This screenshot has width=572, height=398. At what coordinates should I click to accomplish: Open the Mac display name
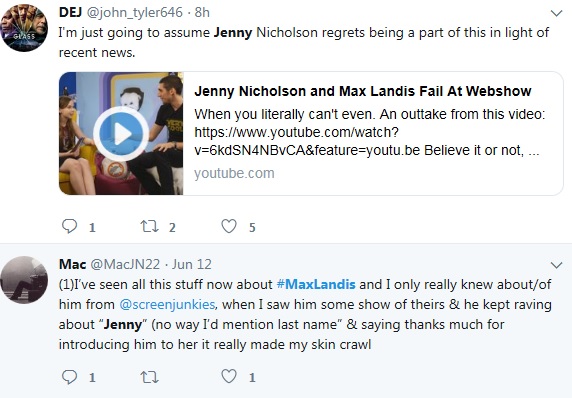coord(73,264)
